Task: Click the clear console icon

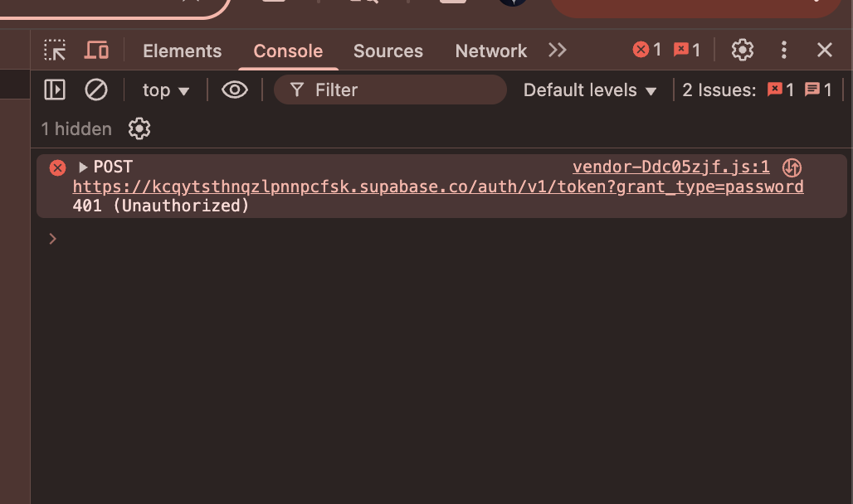Action: (x=96, y=90)
